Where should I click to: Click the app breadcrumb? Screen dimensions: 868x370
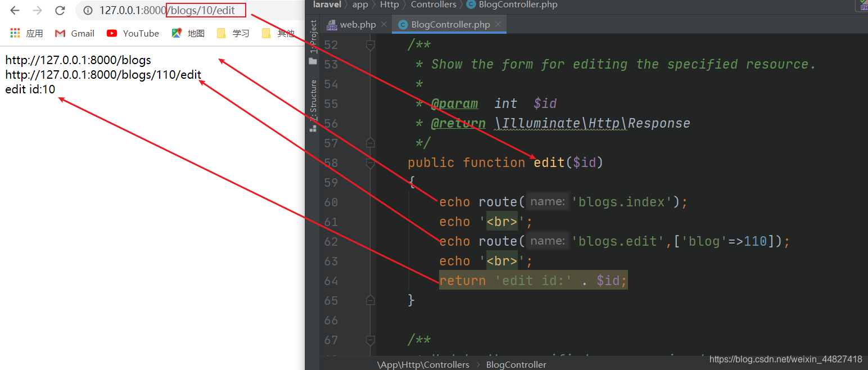point(360,4)
